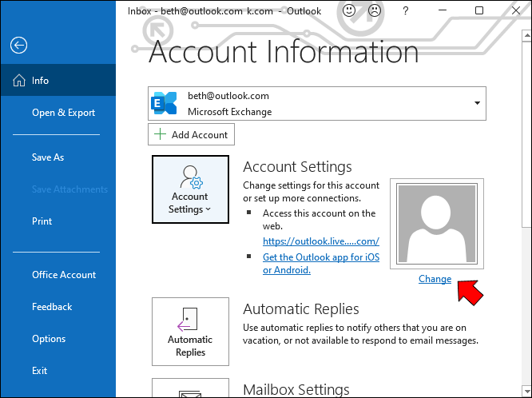The height and width of the screenshot is (398, 532).
Task: Send a smile feedback face icon
Action: (350, 11)
